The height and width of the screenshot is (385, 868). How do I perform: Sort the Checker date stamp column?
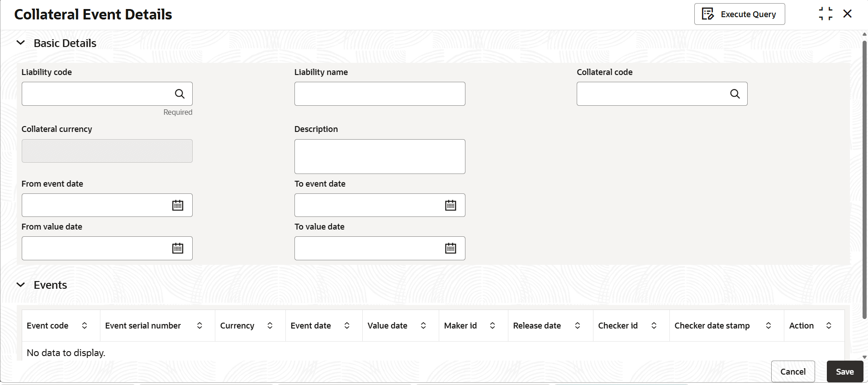(768, 326)
